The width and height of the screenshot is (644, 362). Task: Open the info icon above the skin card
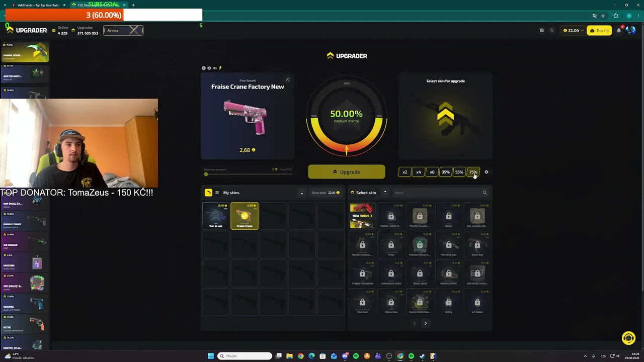click(x=204, y=68)
